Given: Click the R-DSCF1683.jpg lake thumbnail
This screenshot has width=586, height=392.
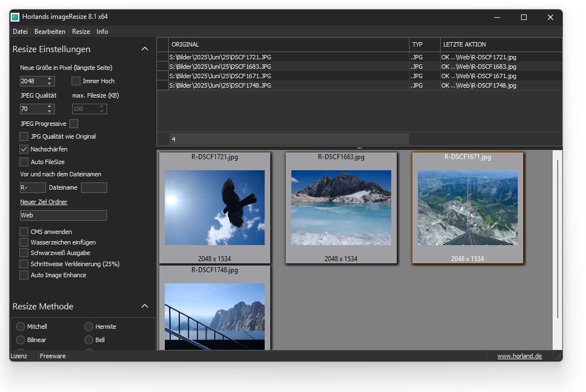Looking at the screenshot, I should point(341,207).
